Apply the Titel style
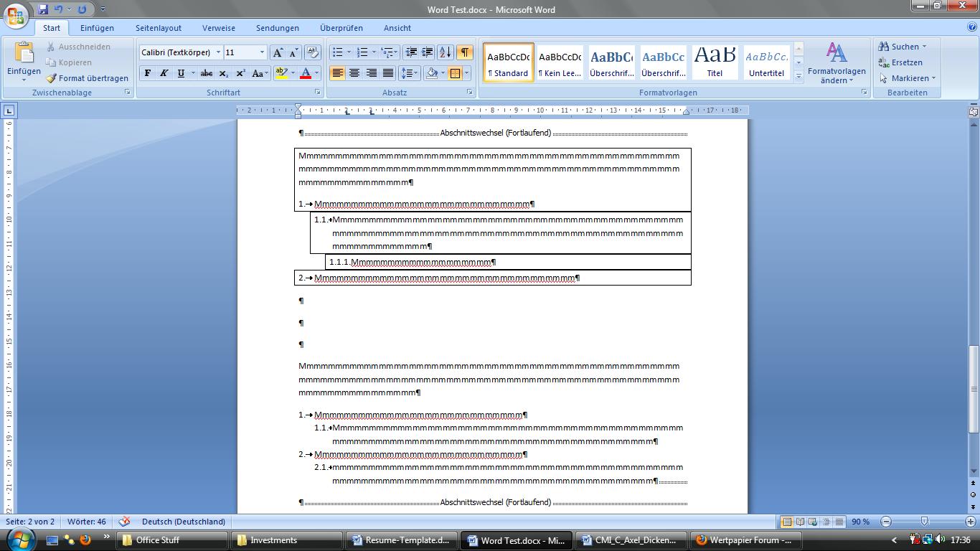This screenshot has width=980, height=551. coord(715,62)
